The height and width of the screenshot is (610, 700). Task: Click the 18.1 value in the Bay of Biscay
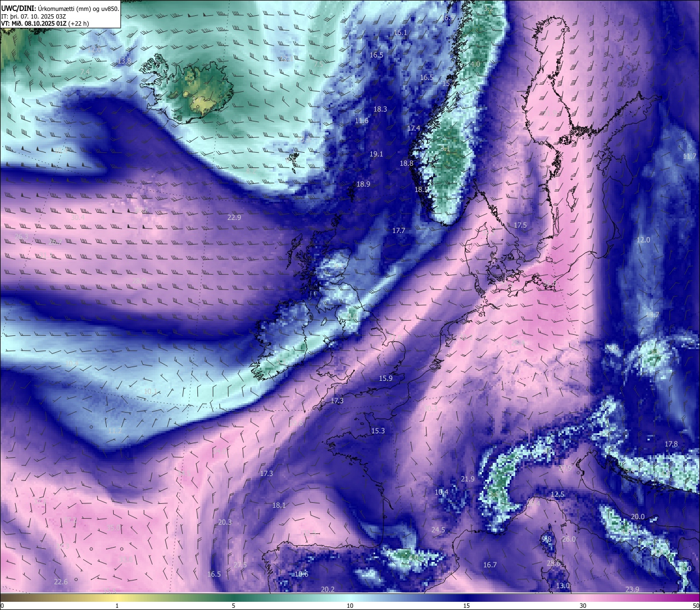(x=279, y=506)
